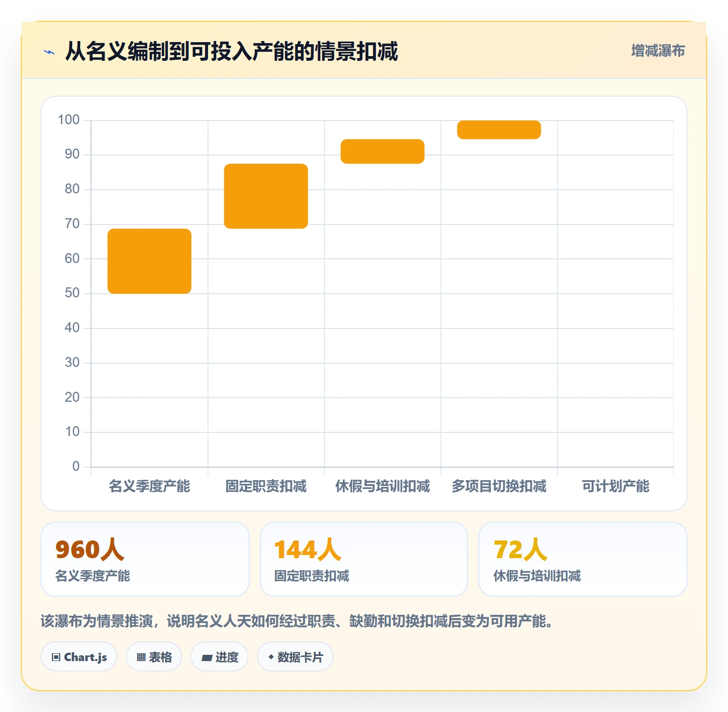
Task: Click the 名义季度产能 x-axis label
Action: pyautogui.click(x=150, y=486)
